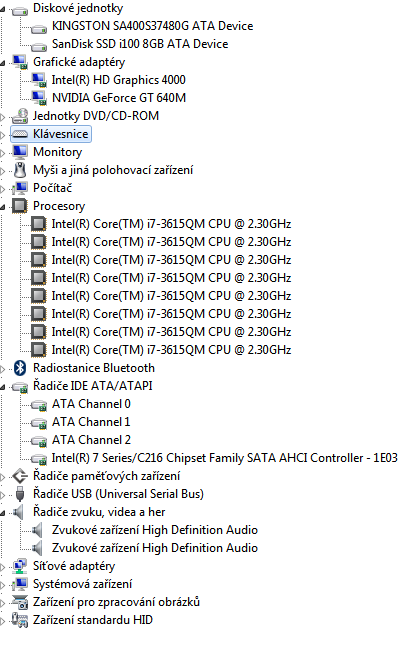
Task: Expand the Počítač branch arrow
Action: (2, 189)
